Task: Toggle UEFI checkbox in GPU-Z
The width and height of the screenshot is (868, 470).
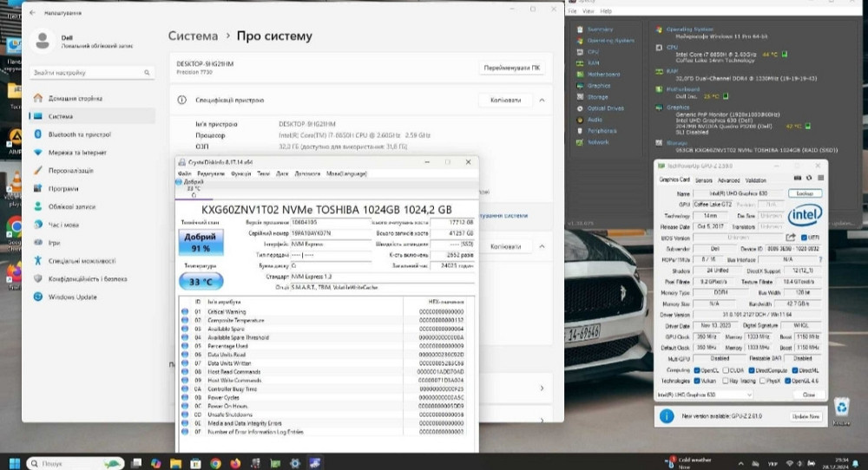Action: point(804,238)
